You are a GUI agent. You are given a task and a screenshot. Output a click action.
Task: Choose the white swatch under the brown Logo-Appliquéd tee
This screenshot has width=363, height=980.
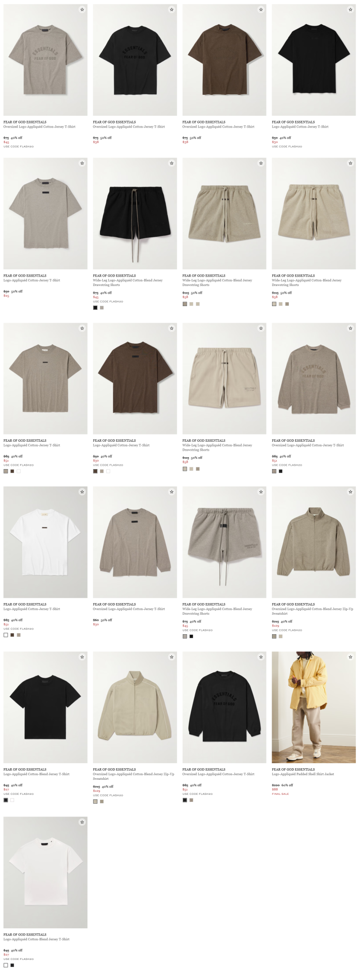tap(108, 471)
